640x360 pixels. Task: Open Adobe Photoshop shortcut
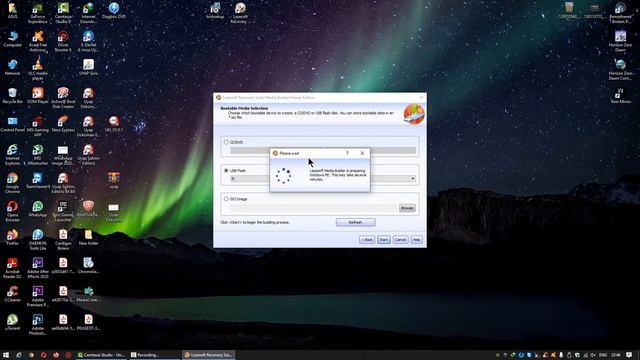pyautogui.click(x=38, y=324)
